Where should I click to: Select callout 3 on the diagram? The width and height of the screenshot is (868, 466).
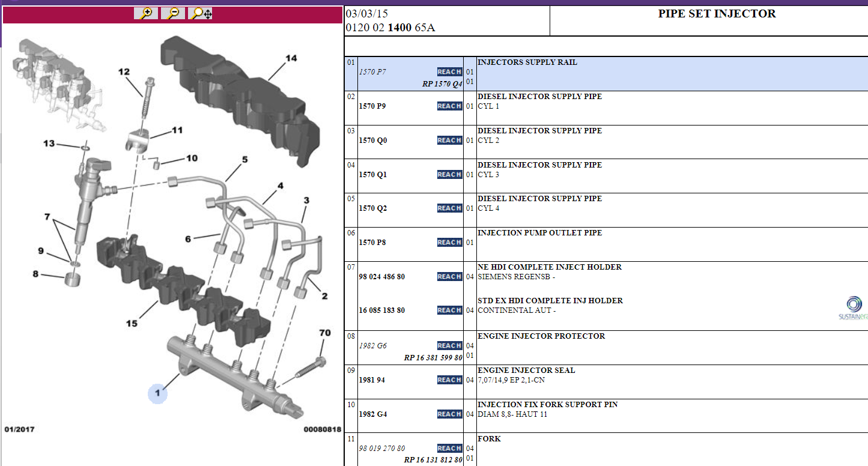click(306, 201)
